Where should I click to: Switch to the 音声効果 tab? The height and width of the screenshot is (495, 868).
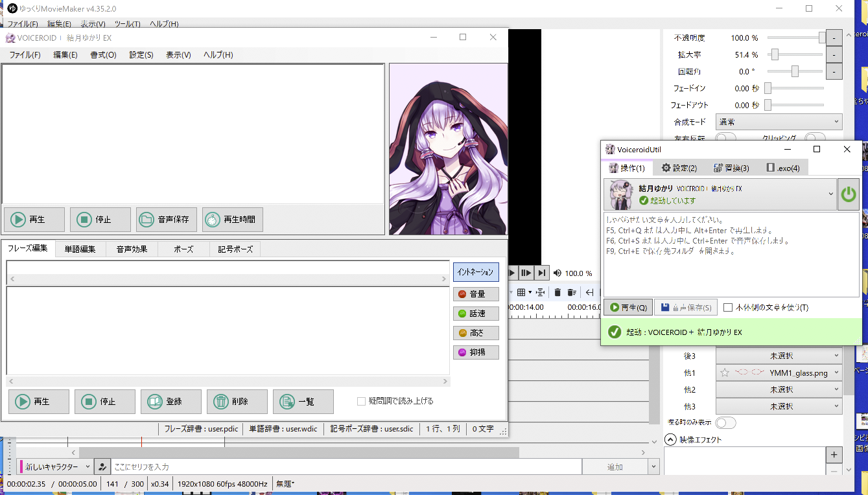[x=132, y=249]
